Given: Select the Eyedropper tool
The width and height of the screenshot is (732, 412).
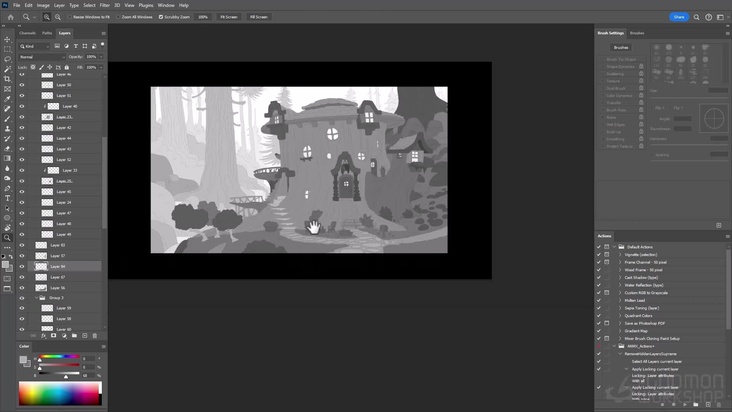Looking at the screenshot, I should [x=7, y=99].
